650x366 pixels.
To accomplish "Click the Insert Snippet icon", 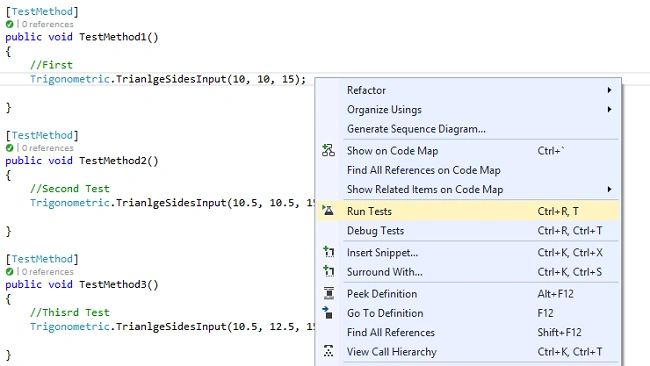I will (329, 252).
